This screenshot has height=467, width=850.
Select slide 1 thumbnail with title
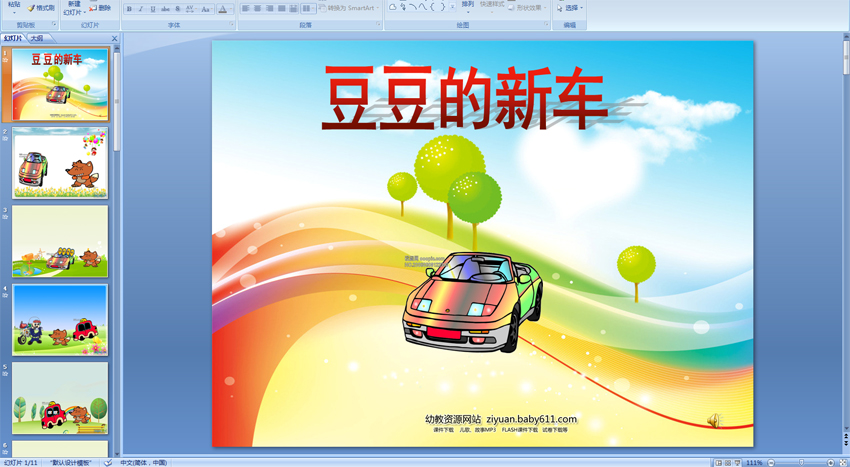point(60,85)
